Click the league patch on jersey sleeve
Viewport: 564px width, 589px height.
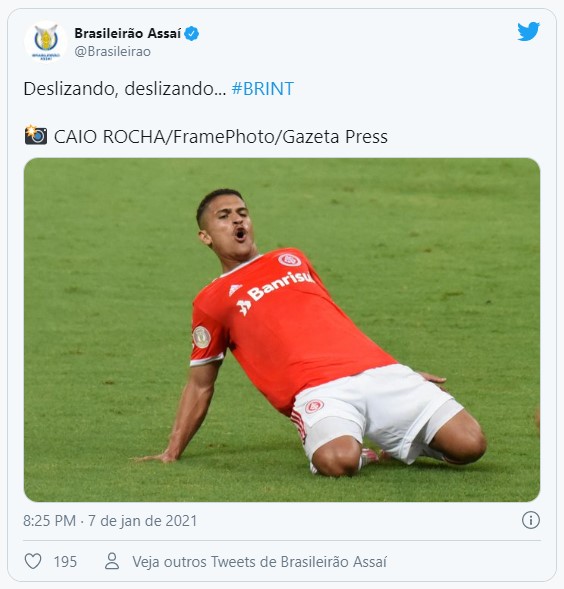(x=201, y=337)
